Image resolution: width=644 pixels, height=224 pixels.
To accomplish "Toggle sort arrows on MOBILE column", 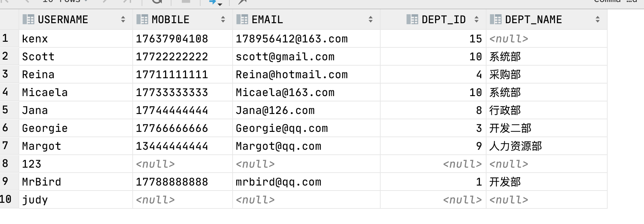I will click(223, 20).
